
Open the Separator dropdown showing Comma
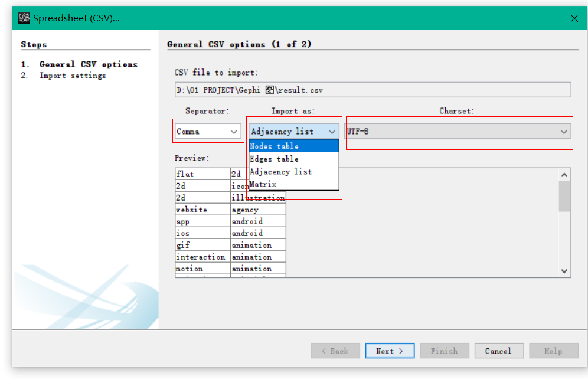tap(208, 132)
